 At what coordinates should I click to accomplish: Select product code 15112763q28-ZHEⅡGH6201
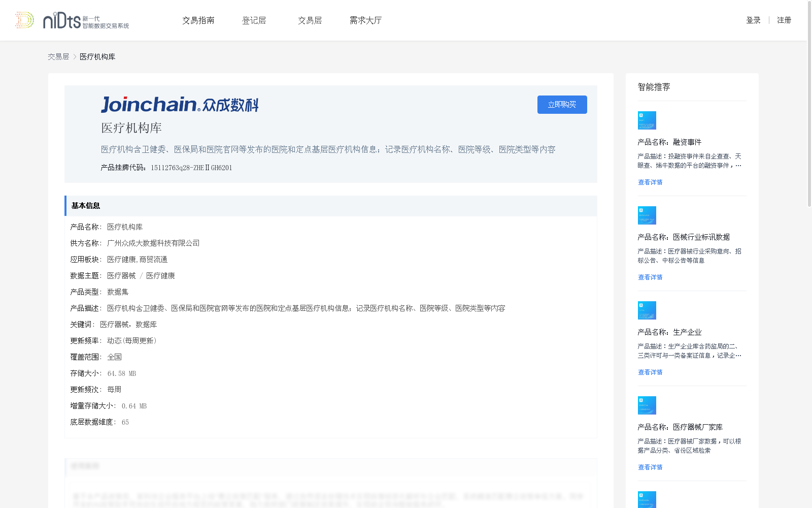click(191, 168)
